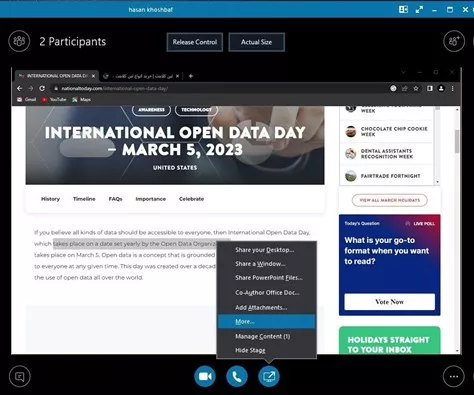Reload the nationaltoday.com page
This screenshot has height=395, width=474.
(x=42, y=88)
